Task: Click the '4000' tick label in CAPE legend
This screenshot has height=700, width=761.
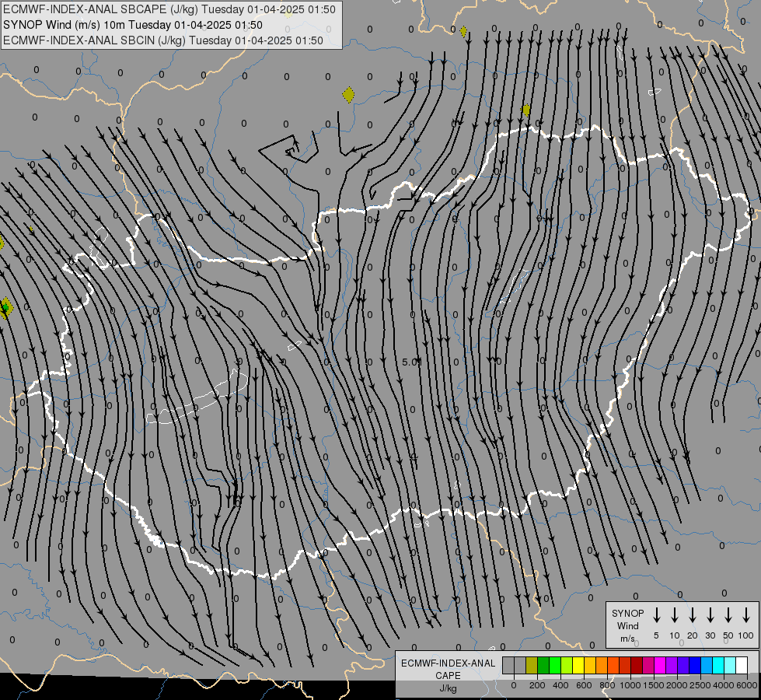Action: pos(724,685)
